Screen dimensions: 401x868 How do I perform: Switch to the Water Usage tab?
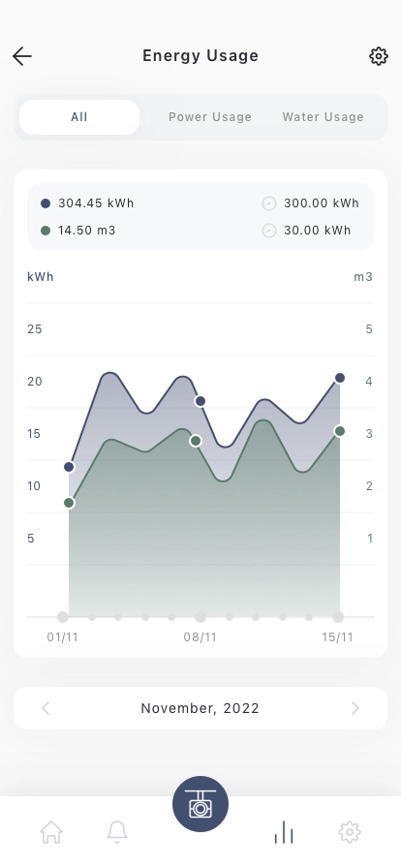(323, 117)
